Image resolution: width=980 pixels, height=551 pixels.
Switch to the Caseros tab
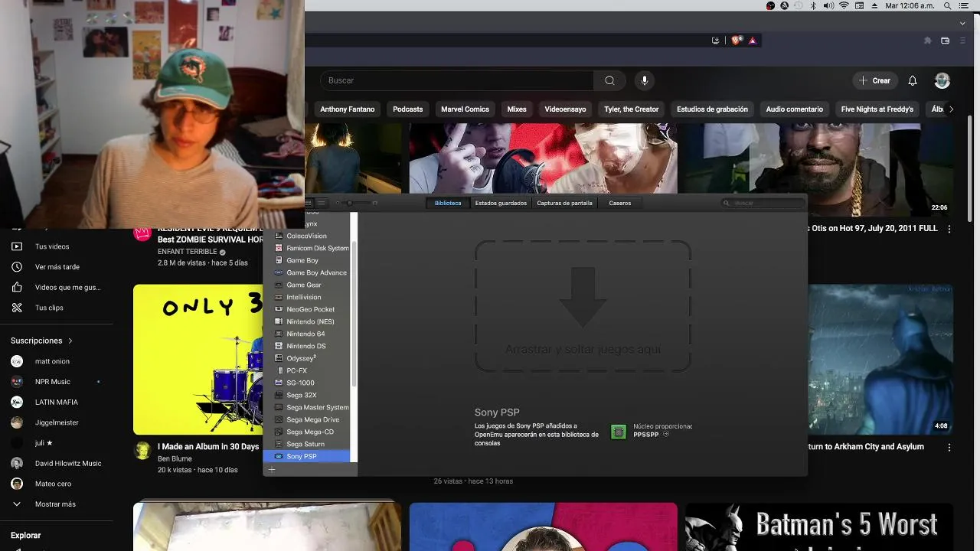click(620, 203)
